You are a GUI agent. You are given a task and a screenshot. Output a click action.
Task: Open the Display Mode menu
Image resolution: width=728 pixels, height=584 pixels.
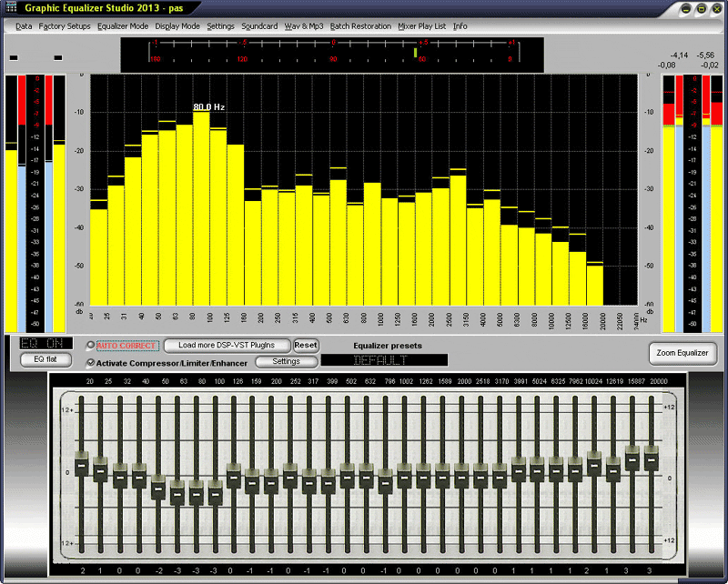(x=177, y=26)
